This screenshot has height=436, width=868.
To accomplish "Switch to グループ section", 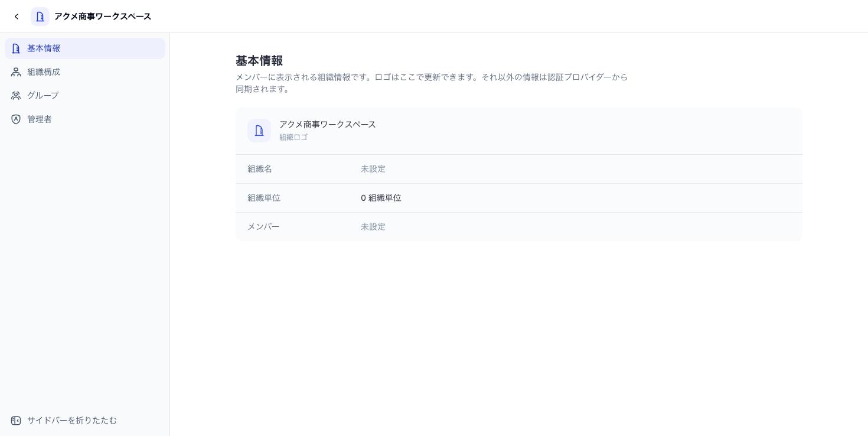I will (85, 96).
